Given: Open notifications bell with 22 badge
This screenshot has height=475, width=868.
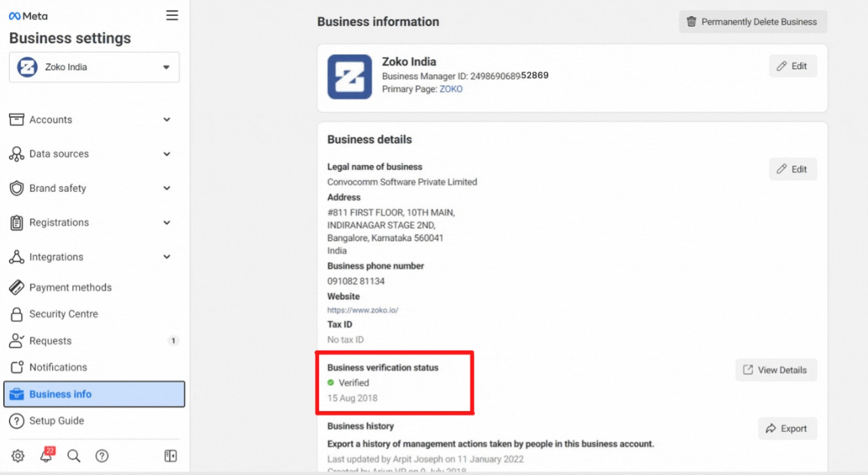Looking at the screenshot, I should (x=47, y=455).
